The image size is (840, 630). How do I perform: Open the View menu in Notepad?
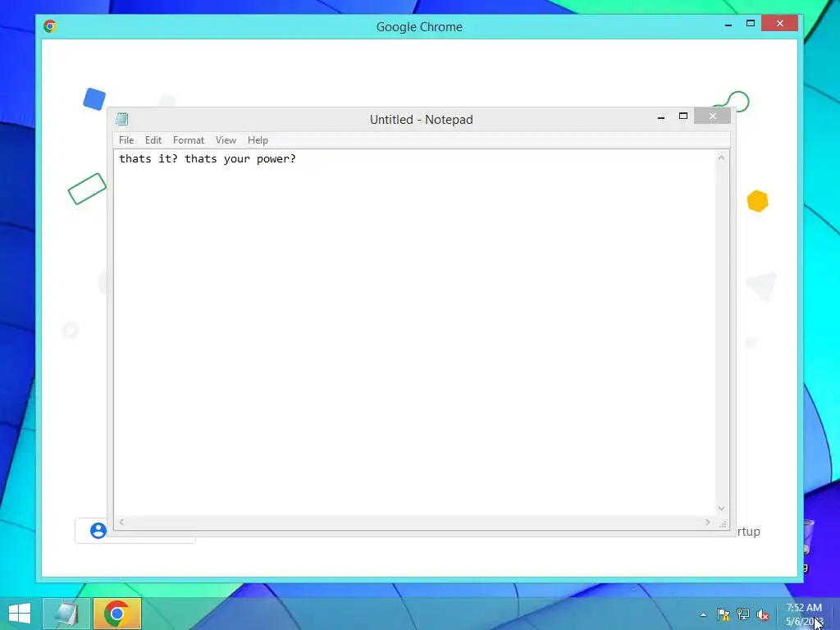(x=226, y=139)
